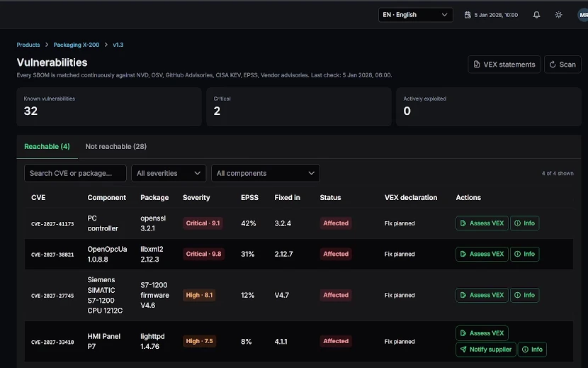Open Packaging X-200 breadcrumb
The height and width of the screenshot is (368, 588).
76,45
